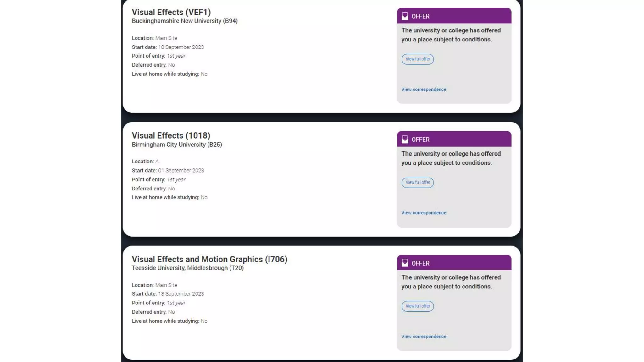Click the offer icon on Buckinghamshire card
Image resolution: width=644 pixels, height=362 pixels.
pyautogui.click(x=405, y=16)
